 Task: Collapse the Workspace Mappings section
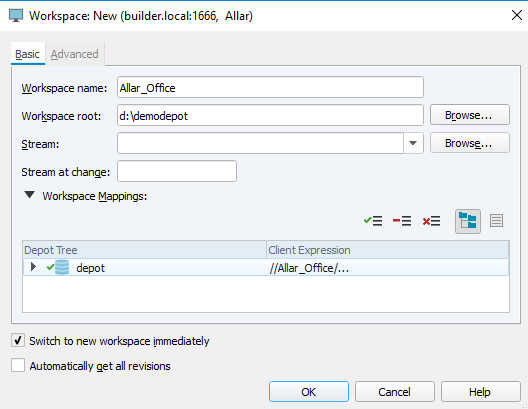[30, 195]
